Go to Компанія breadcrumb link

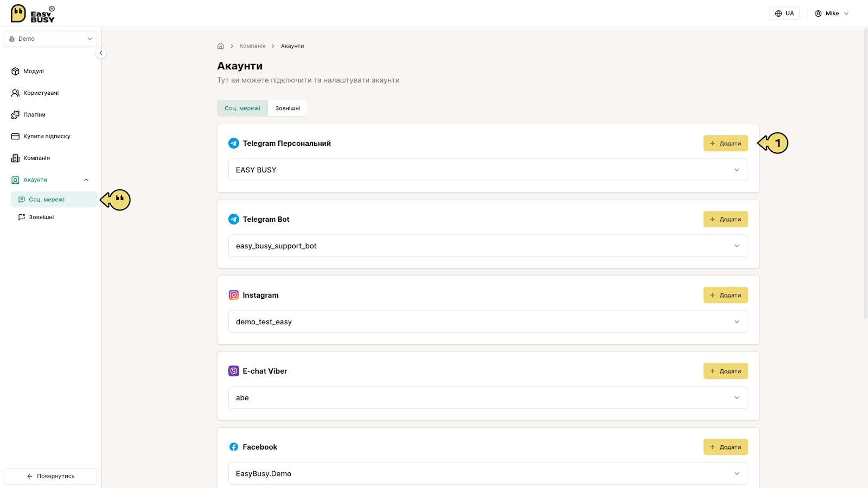point(252,46)
